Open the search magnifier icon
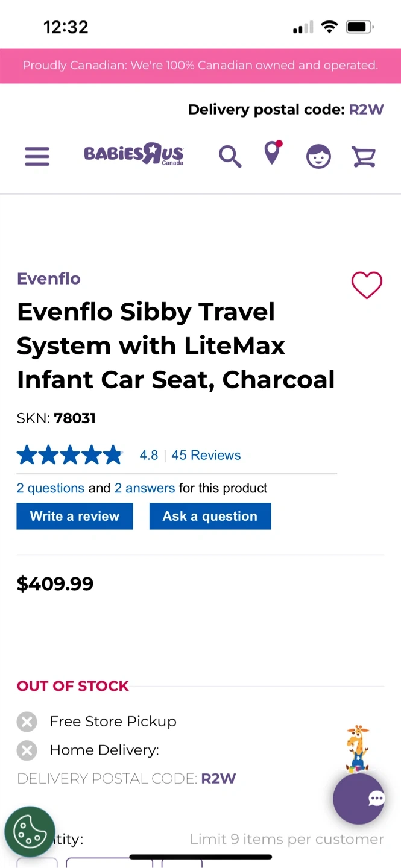401x868 pixels. pyautogui.click(x=230, y=156)
